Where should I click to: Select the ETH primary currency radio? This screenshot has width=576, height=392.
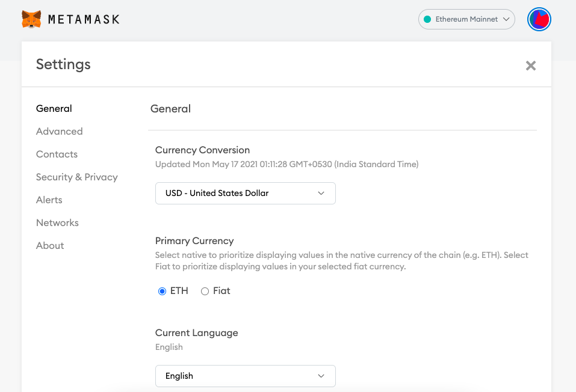[162, 291]
